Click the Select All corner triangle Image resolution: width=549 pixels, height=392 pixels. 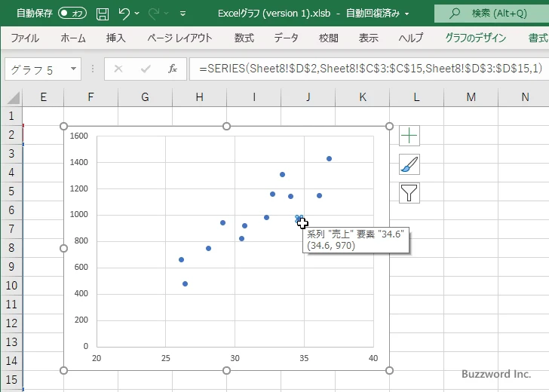pos(13,97)
